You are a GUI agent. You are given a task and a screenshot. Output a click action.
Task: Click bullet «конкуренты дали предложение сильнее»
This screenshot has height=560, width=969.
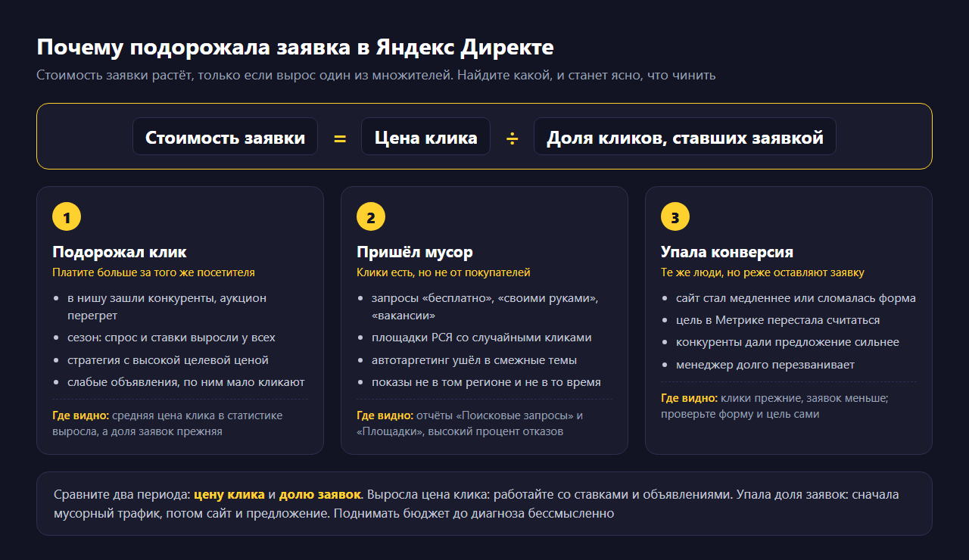click(x=787, y=342)
